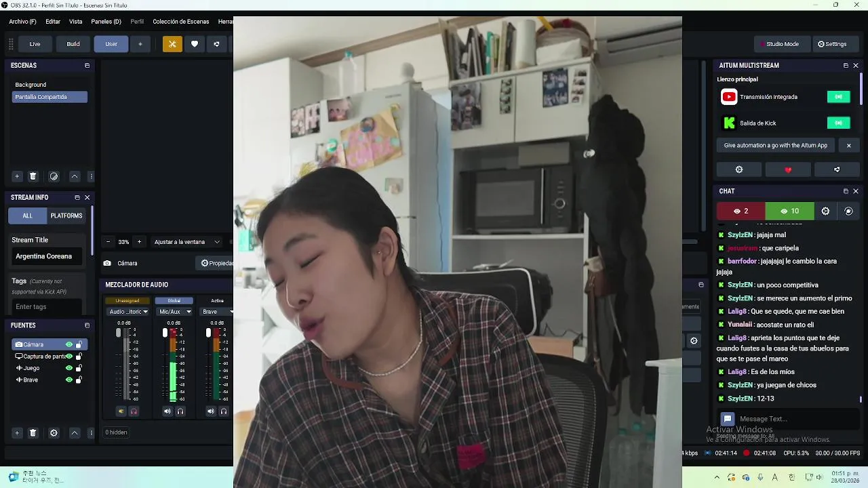Open source properties gear in Fuentes toolbar
This screenshot has height=488, width=868.
[x=54, y=432]
